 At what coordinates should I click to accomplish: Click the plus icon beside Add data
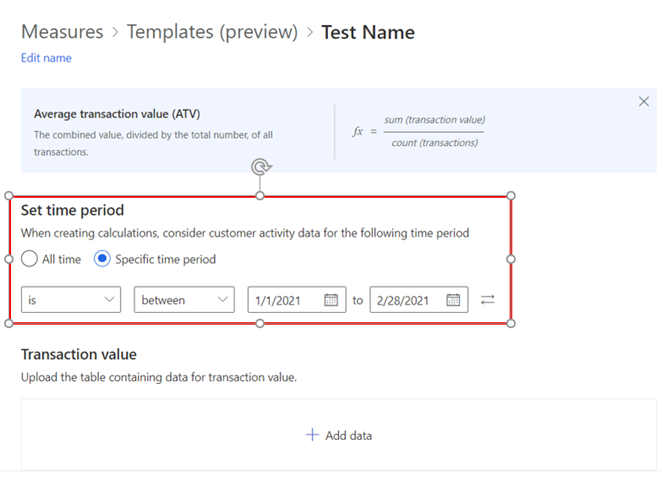pyautogui.click(x=312, y=435)
